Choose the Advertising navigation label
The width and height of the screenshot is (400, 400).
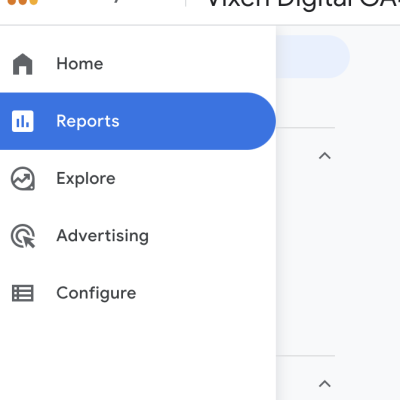(x=102, y=236)
